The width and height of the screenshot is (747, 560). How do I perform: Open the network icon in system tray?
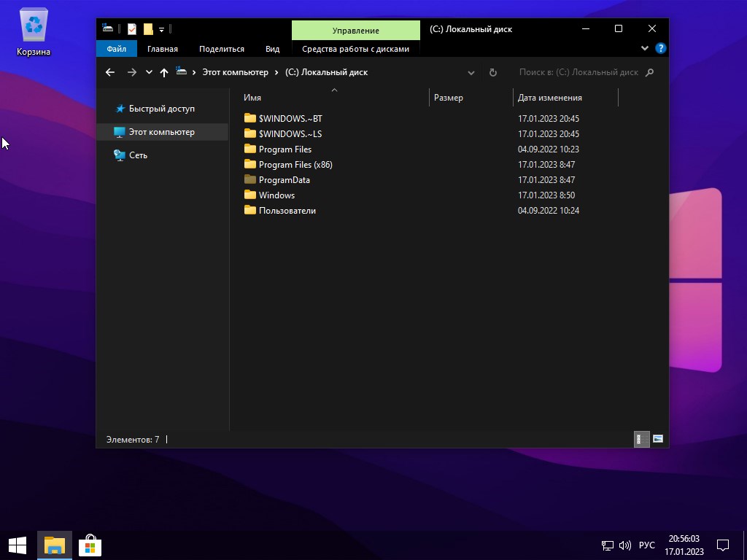(606, 545)
